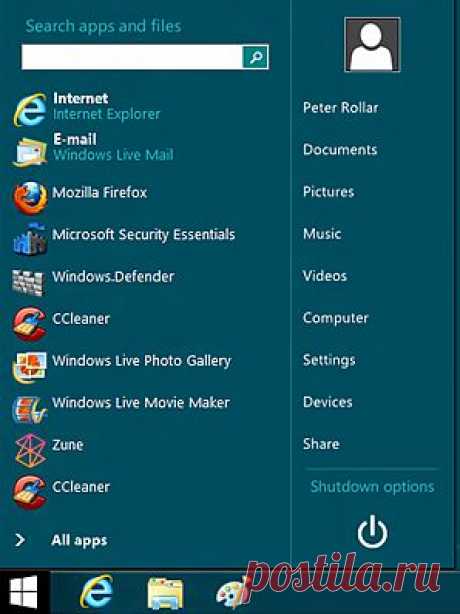The width and height of the screenshot is (460, 614).
Task: Expand the All apps arrow
Action: tap(20, 540)
